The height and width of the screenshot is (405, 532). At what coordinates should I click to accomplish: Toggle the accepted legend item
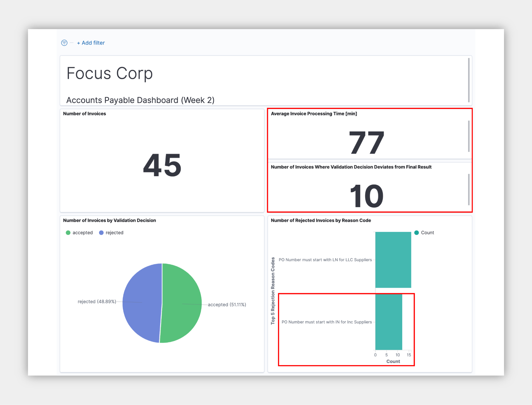[x=79, y=232]
